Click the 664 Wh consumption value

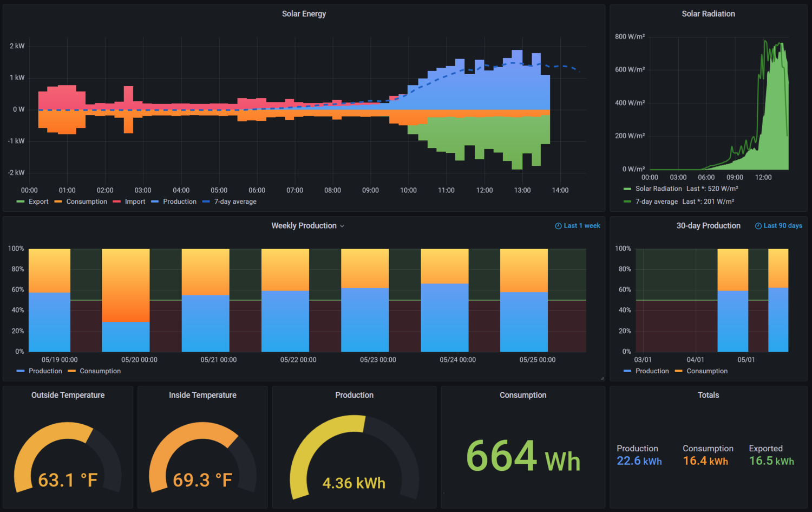tap(523, 456)
